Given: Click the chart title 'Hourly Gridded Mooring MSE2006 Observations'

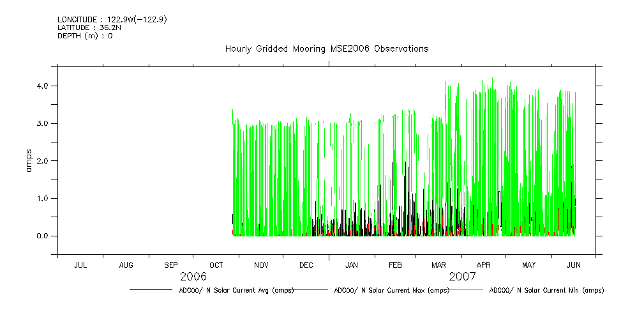Looking at the screenshot, I should tap(326, 49).
